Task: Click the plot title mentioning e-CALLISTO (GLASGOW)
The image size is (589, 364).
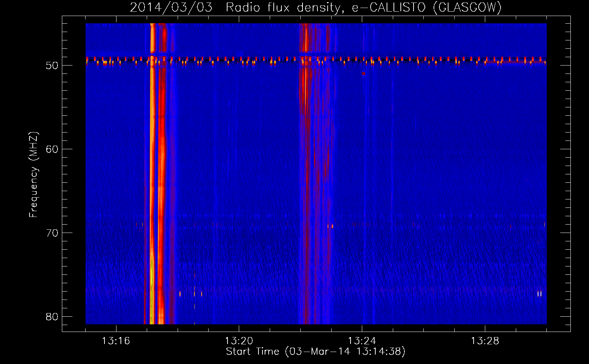Action: (316, 8)
